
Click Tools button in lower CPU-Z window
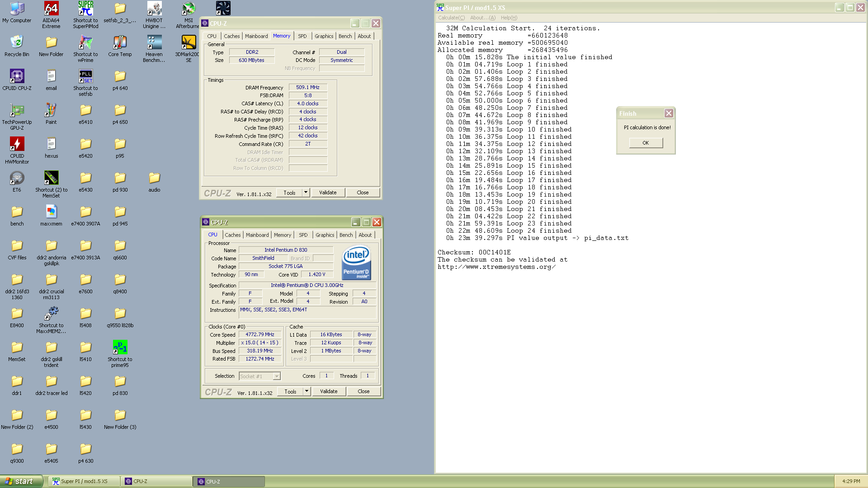[290, 391]
